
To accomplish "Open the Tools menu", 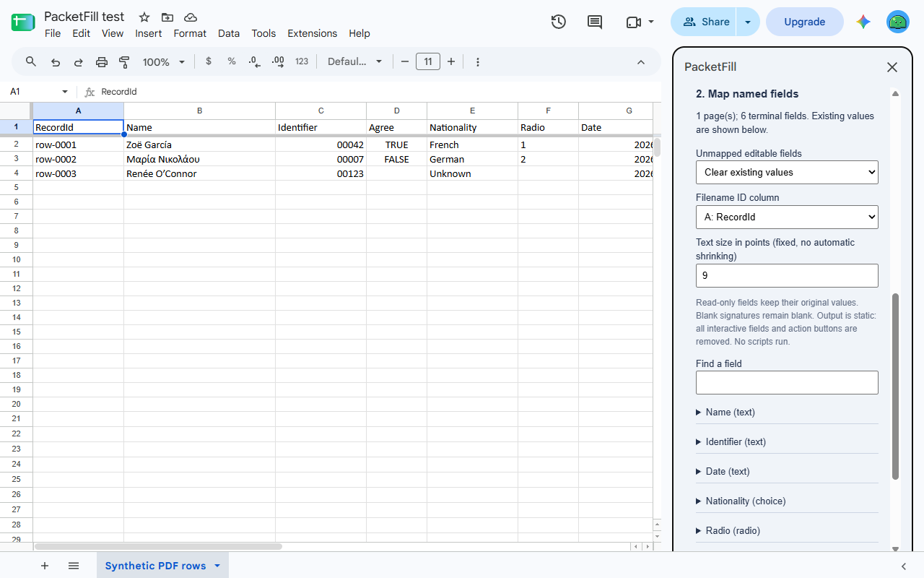I will (x=263, y=33).
